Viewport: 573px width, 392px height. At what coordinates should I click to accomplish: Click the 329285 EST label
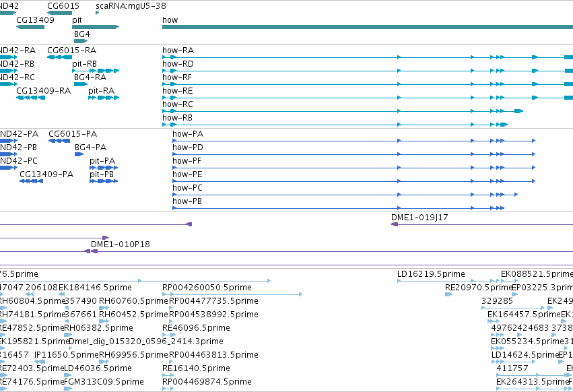tap(498, 301)
